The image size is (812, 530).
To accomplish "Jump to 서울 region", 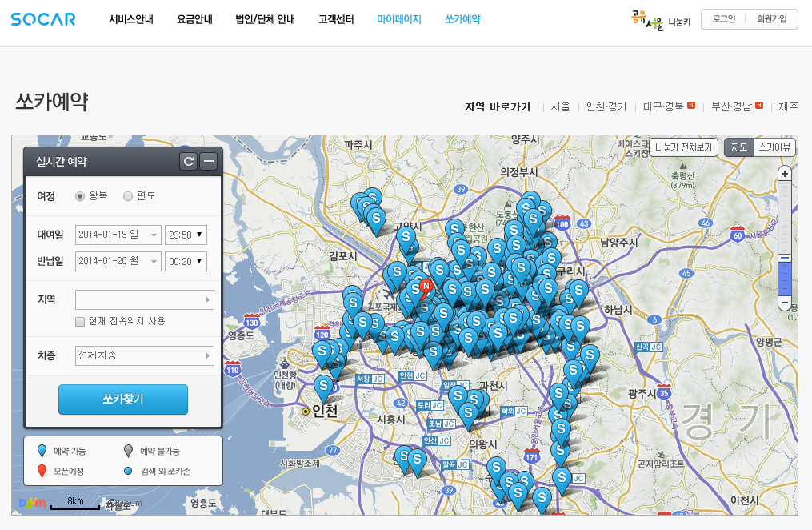I will click(560, 106).
